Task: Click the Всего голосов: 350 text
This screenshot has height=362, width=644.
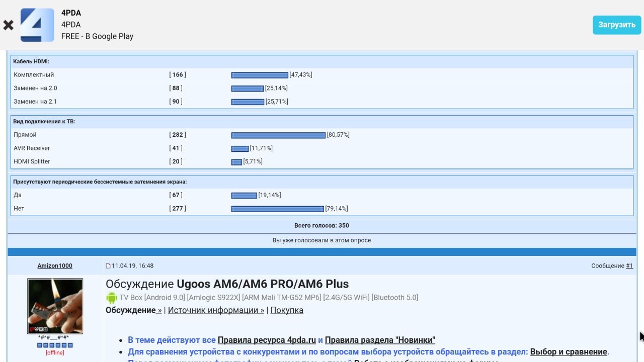Action: [321, 226]
